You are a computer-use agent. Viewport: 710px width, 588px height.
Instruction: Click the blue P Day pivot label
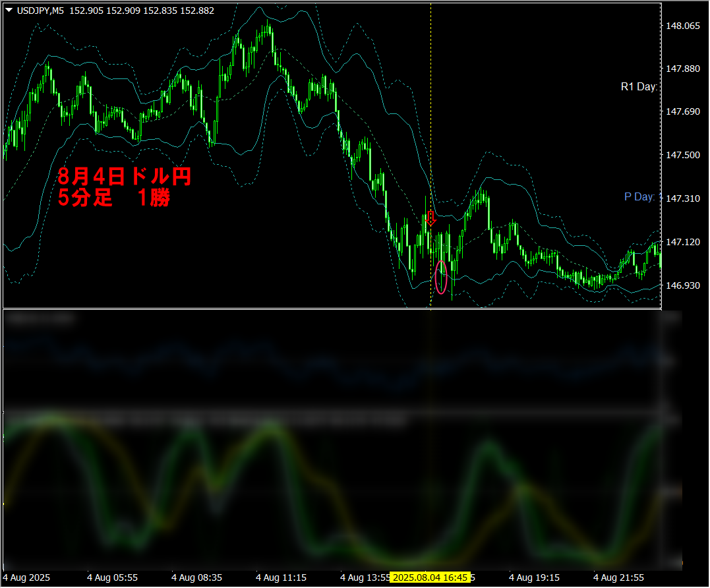click(639, 196)
